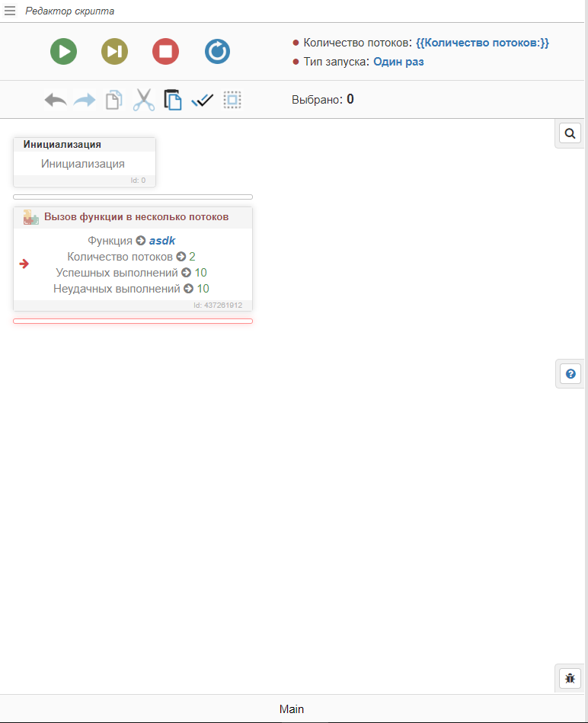Click the Функция parameter label
Screen dimensions: 588x723
click(110, 241)
